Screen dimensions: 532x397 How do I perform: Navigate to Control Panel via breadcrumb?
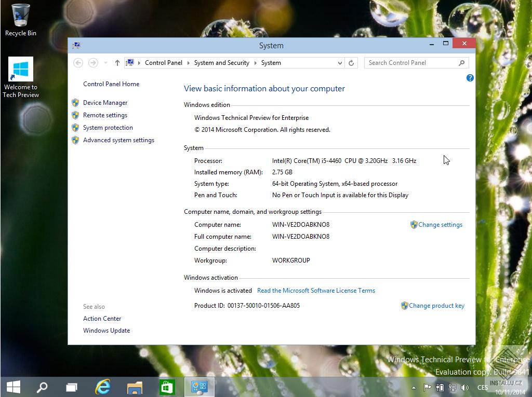pos(164,62)
